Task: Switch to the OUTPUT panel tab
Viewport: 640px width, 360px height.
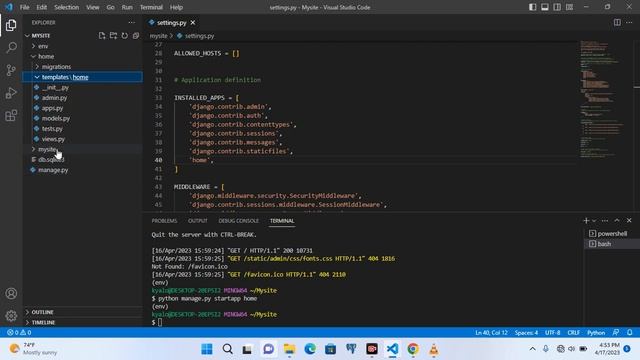Action: pyautogui.click(x=198, y=221)
